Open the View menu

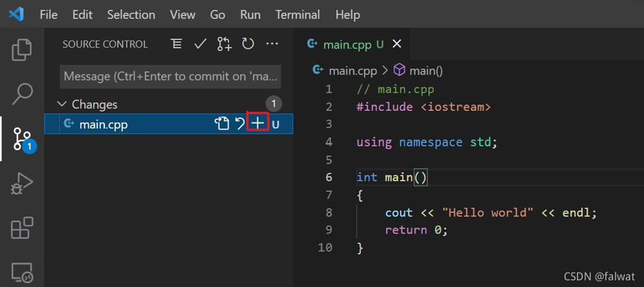click(183, 15)
